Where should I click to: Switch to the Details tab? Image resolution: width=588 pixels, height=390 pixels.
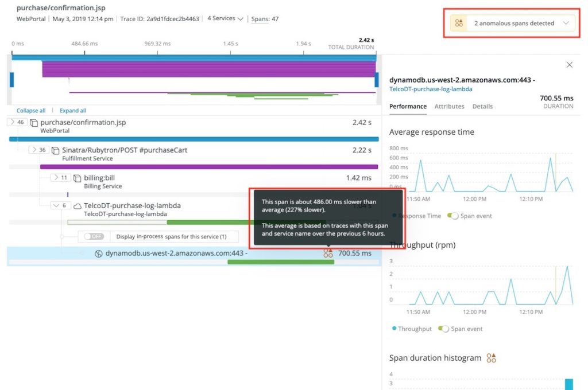point(482,107)
